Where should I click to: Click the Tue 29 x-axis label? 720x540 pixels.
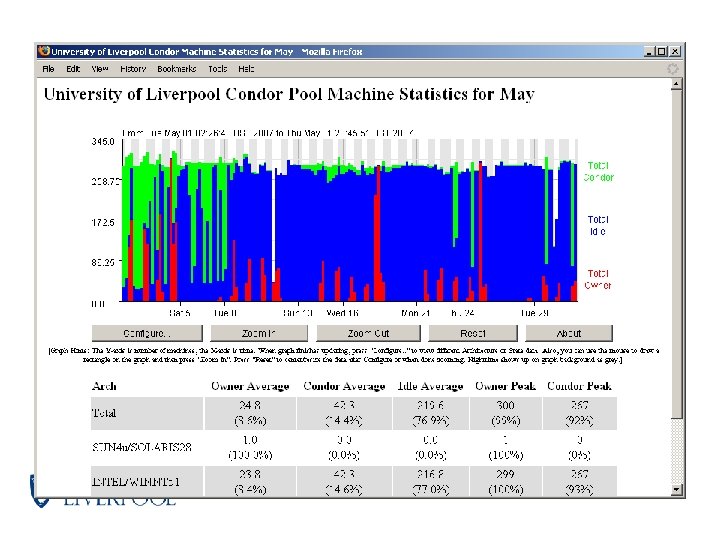[x=534, y=313]
